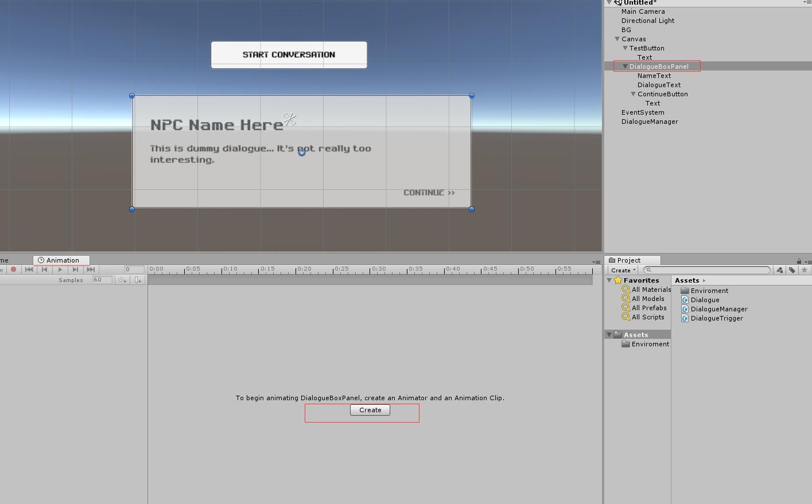The width and height of the screenshot is (812, 504).
Task: Select Main Camera in the Hierarchy
Action: (643, 11)
